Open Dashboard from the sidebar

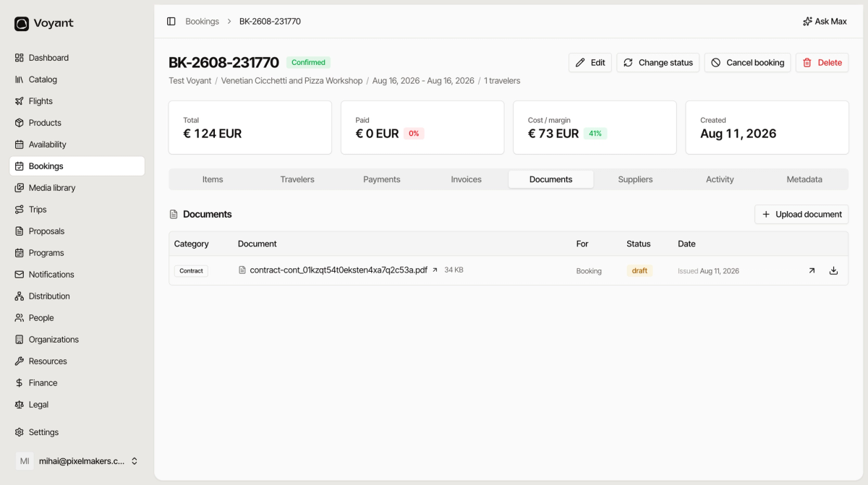(x=77, y=58)
